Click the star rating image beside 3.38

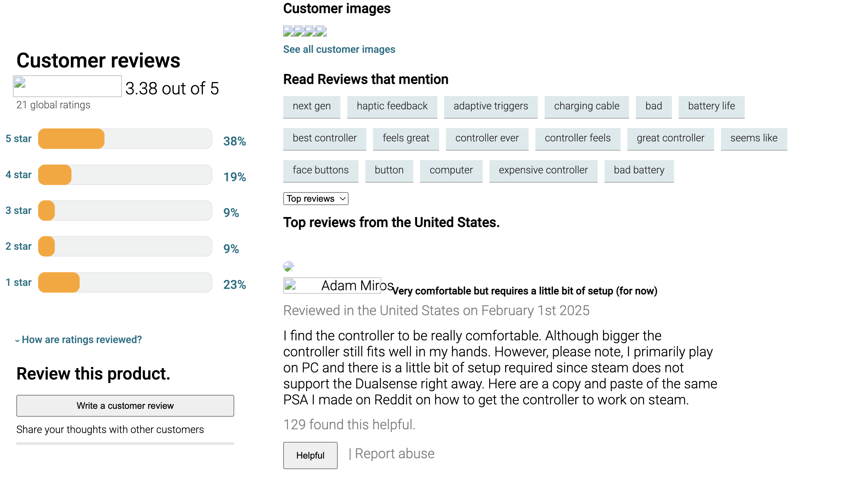click(67, 86)
